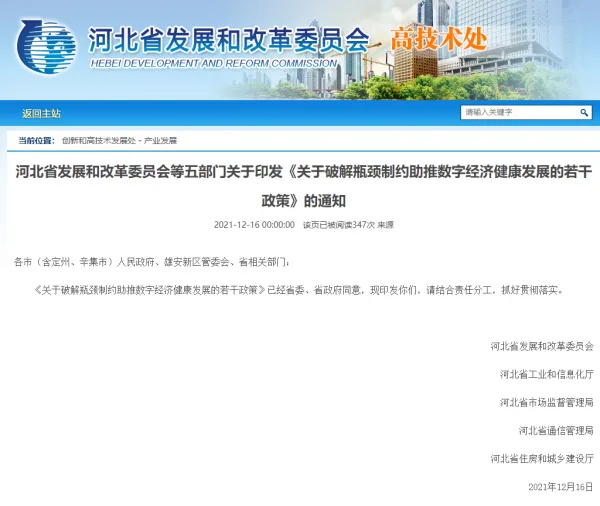Click the magnifier search icon

coord(584,113)
